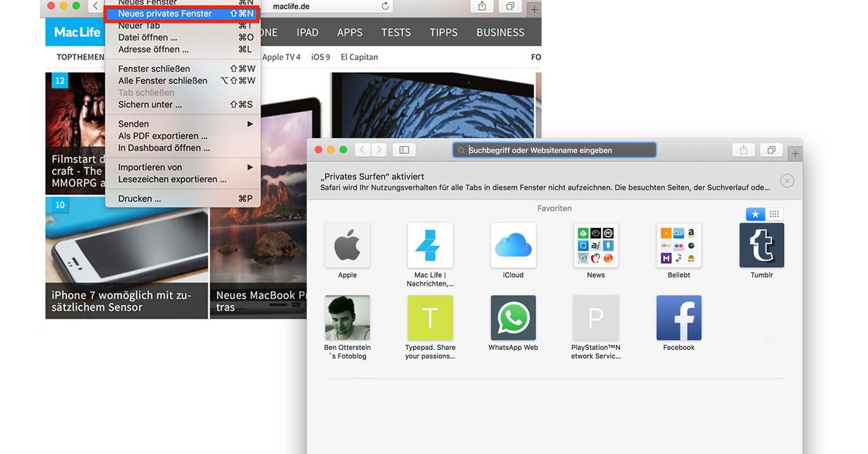Open the 'Apple TV 4' topic link
The image size is (868, 454).
[x=281, y=57]
